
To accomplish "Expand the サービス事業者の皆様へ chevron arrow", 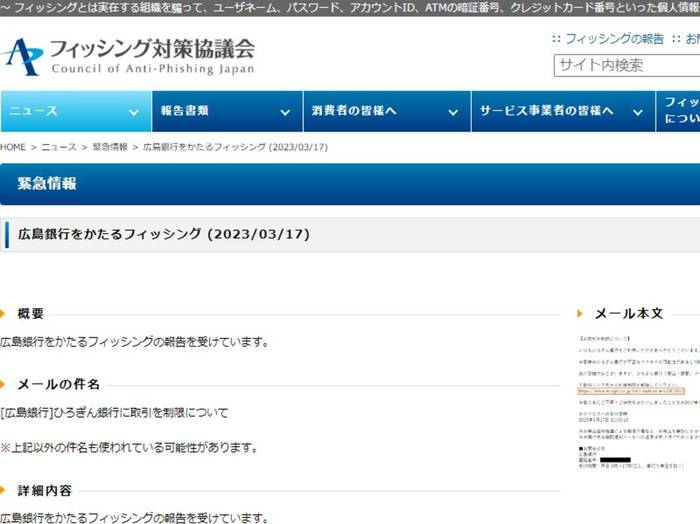I will click(x=638, y=112).
